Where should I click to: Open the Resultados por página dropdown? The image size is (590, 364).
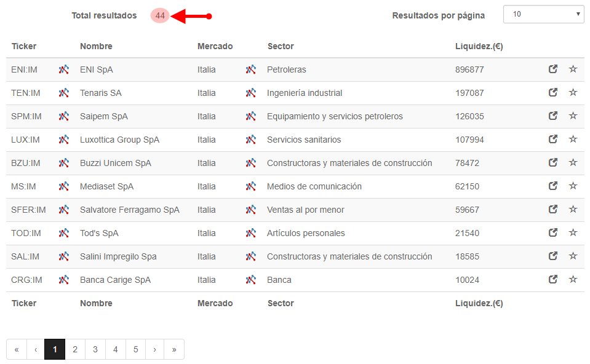(x=544, y=14)
